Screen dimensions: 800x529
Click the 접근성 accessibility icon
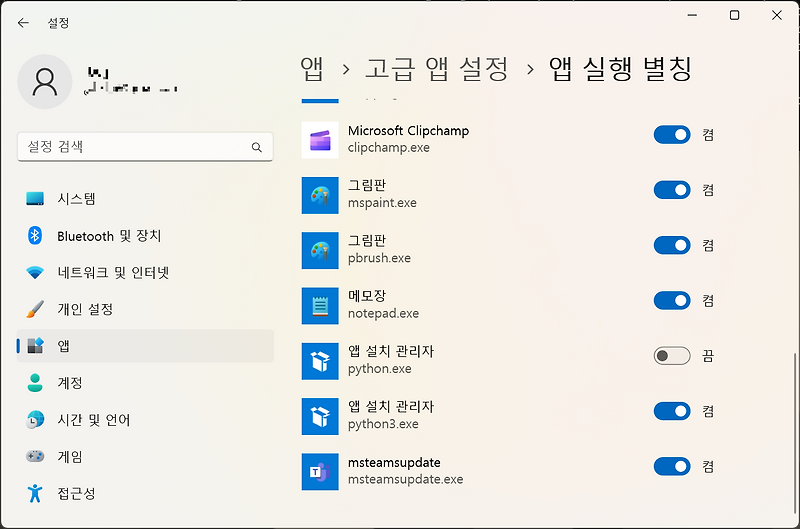point(35,493)
